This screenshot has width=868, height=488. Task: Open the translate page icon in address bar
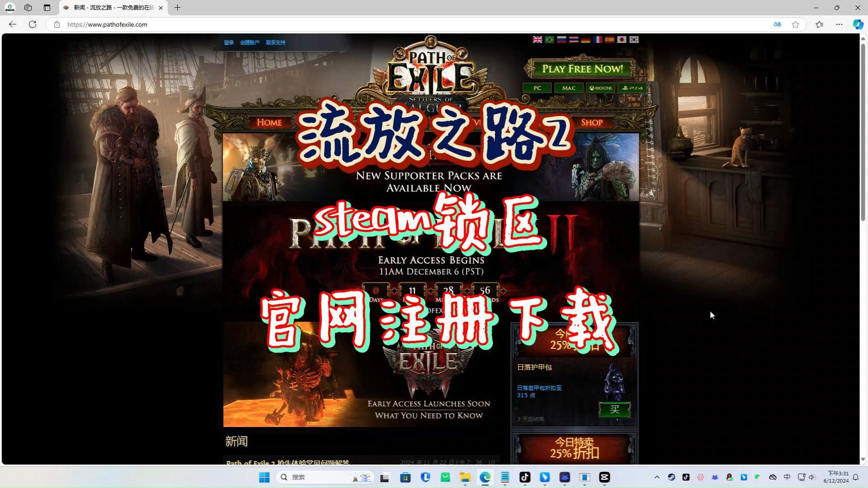777,24
